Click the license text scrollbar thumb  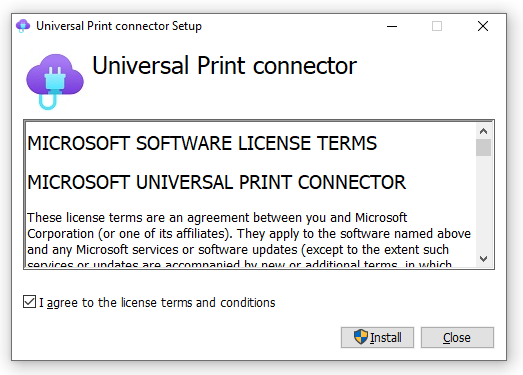[483, 147]
